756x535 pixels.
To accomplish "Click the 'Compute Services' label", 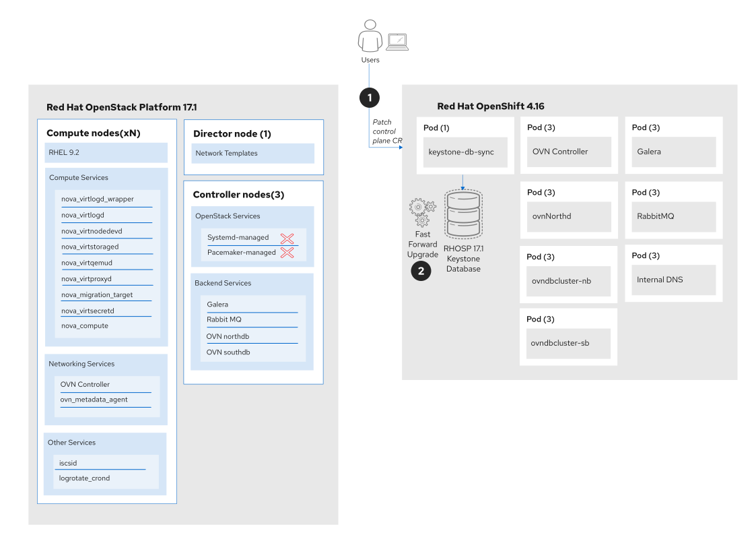I will pyautogui.click(x=79, y=177).
